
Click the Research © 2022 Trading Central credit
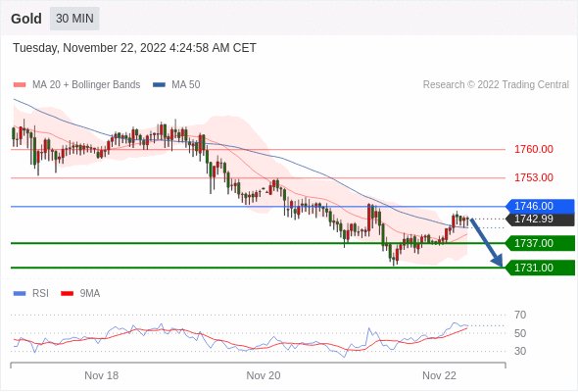pyautogui.click(x=496, y=85)
